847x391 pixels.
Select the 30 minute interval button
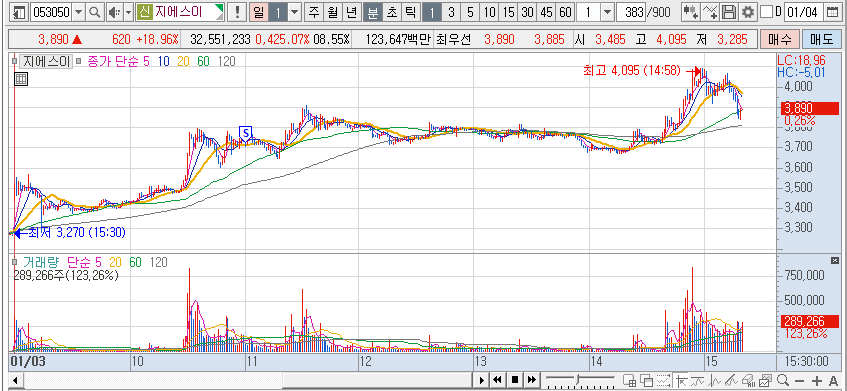528,12
